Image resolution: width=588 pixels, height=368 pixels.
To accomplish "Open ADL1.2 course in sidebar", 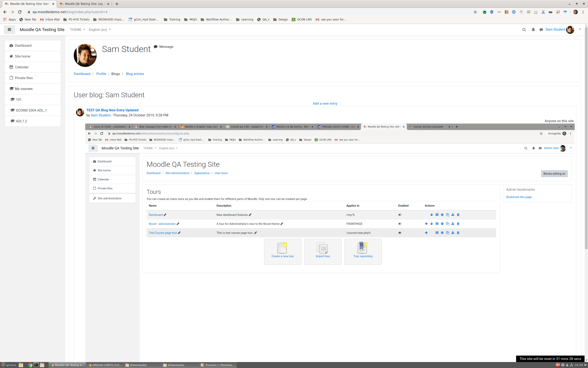I will [33, 121].
